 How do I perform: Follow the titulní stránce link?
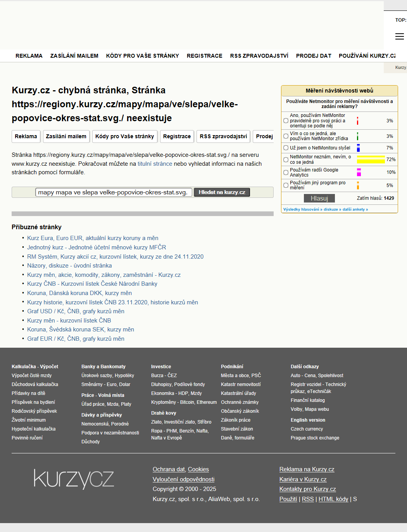tap(155, 164)
